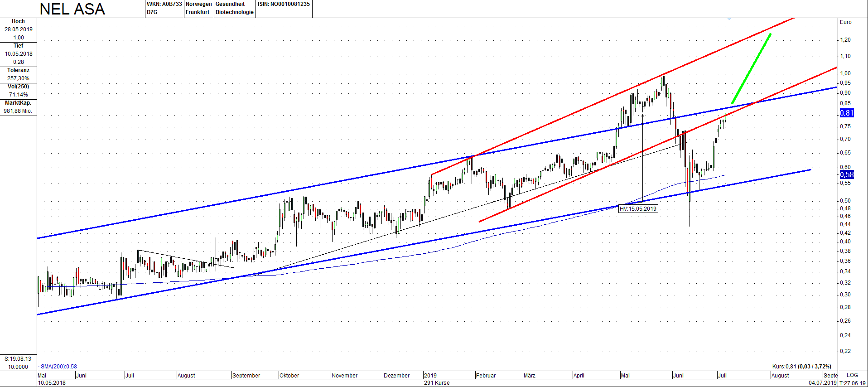Select the Norwegen country label
This screenshot has height=387, width=868.
click(x=199, y=4)
